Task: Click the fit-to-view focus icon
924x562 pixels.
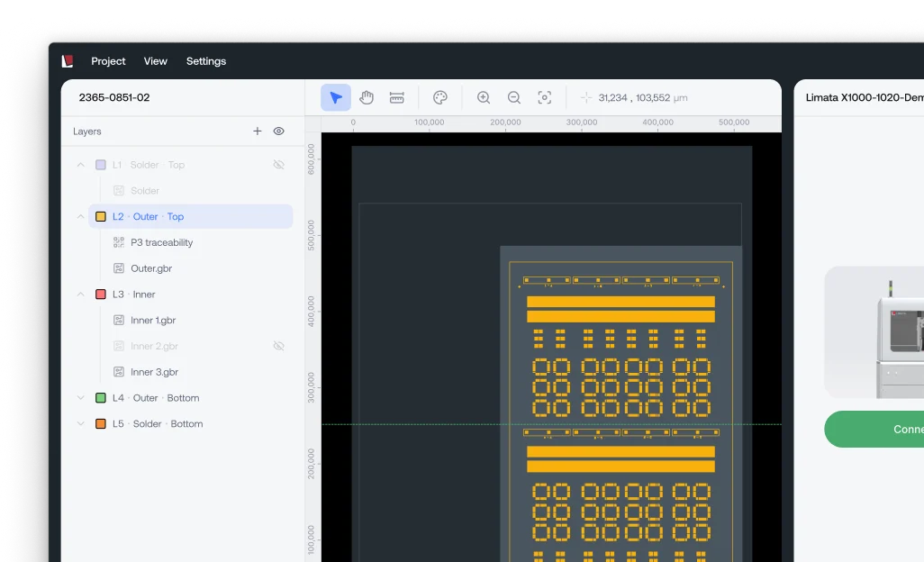Action: 544,97
